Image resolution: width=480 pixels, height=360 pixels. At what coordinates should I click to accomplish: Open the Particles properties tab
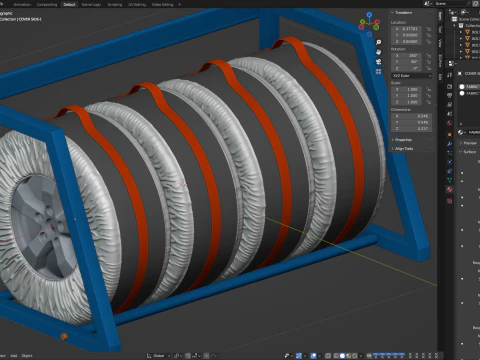click(x=450, y=153)
